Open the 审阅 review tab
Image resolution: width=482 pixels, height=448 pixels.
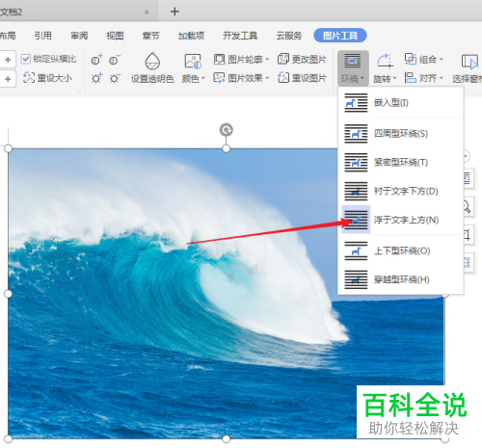[79, 36]
